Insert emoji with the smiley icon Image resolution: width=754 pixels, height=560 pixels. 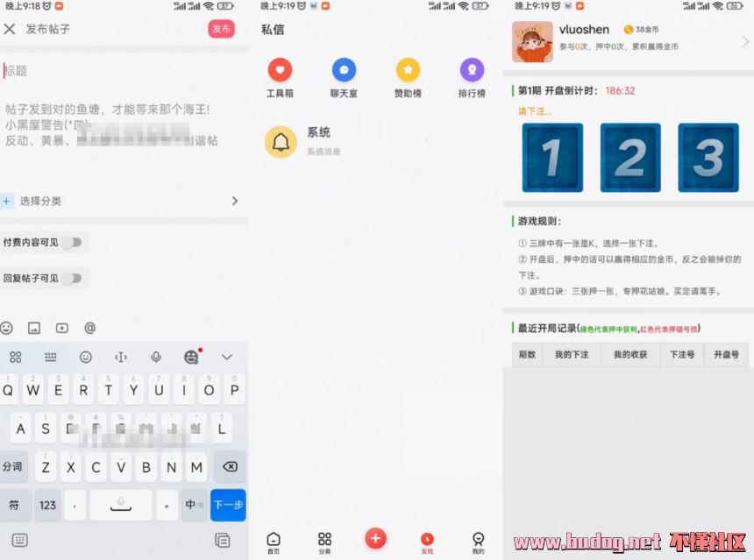pyautogui.click(x=7, y=328)
